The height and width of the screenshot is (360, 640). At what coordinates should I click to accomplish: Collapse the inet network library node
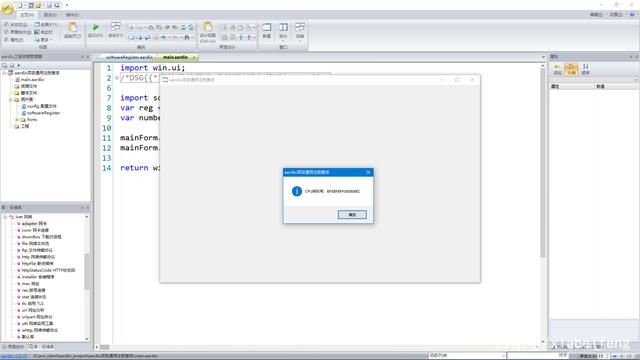click(x=5, y=217)
